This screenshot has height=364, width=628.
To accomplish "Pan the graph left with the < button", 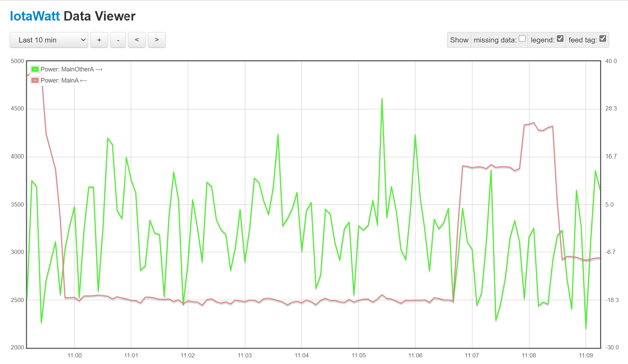I will click(x=137, y=40).
